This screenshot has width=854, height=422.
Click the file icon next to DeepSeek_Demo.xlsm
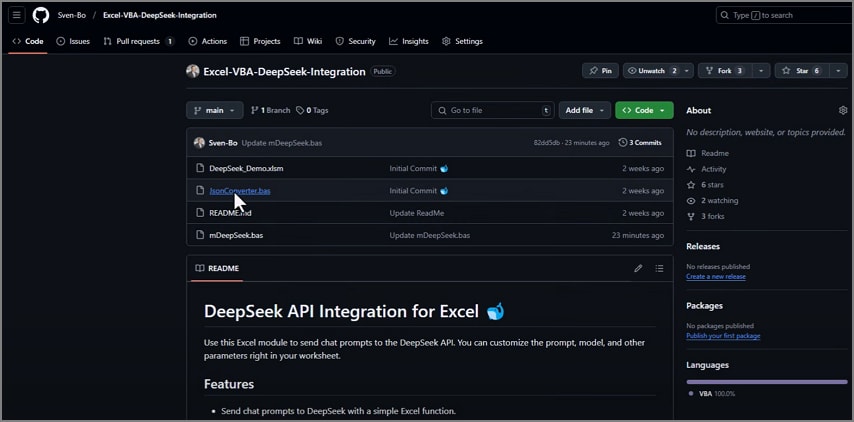coord(200,168)
